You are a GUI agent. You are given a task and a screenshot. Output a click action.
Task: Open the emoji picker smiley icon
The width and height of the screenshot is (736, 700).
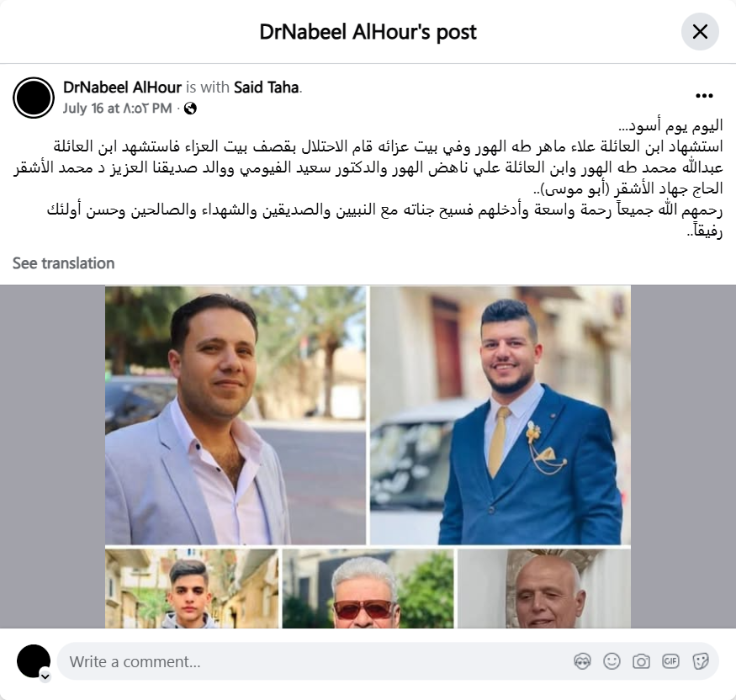point(612,661)
